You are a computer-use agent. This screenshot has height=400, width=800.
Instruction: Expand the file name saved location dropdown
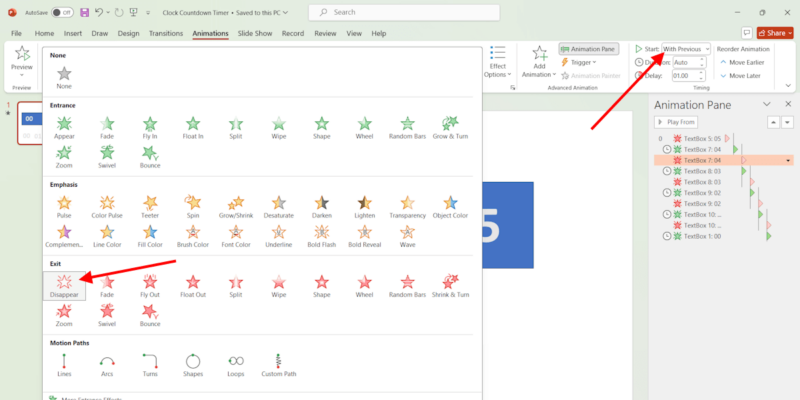point(285,13)
